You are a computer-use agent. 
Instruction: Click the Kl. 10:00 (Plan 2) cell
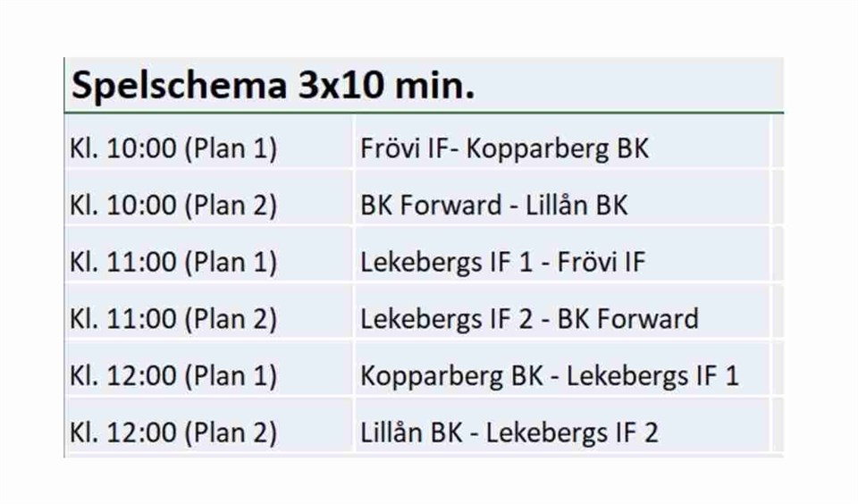[x=173, y=205]
